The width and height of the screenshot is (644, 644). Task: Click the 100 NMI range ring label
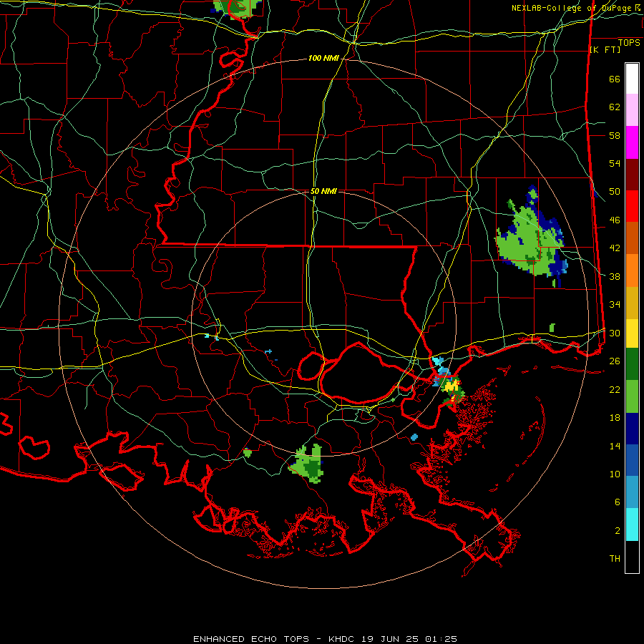click(x=323, y=58)
